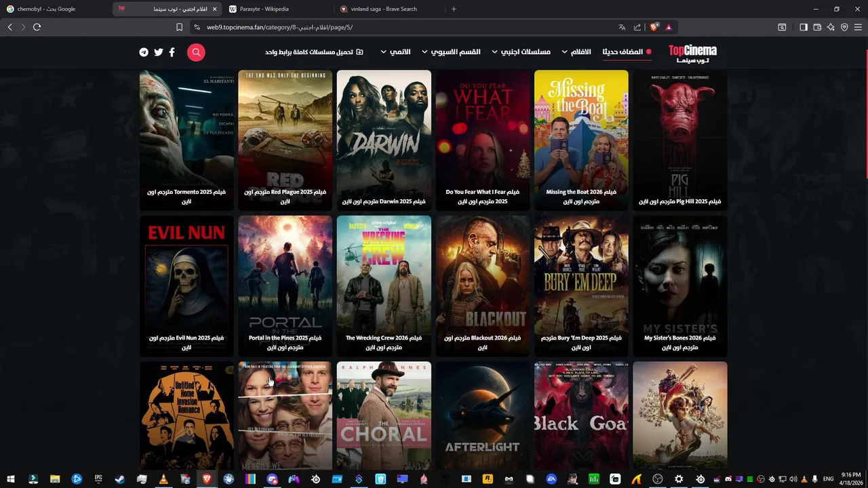Open the Black Goat movie poster

tap(581, 415)
